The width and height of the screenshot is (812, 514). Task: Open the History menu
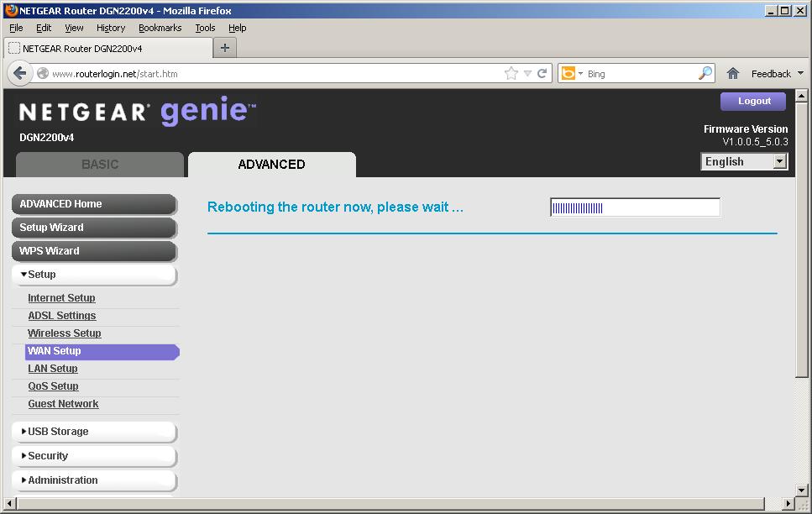111,28
